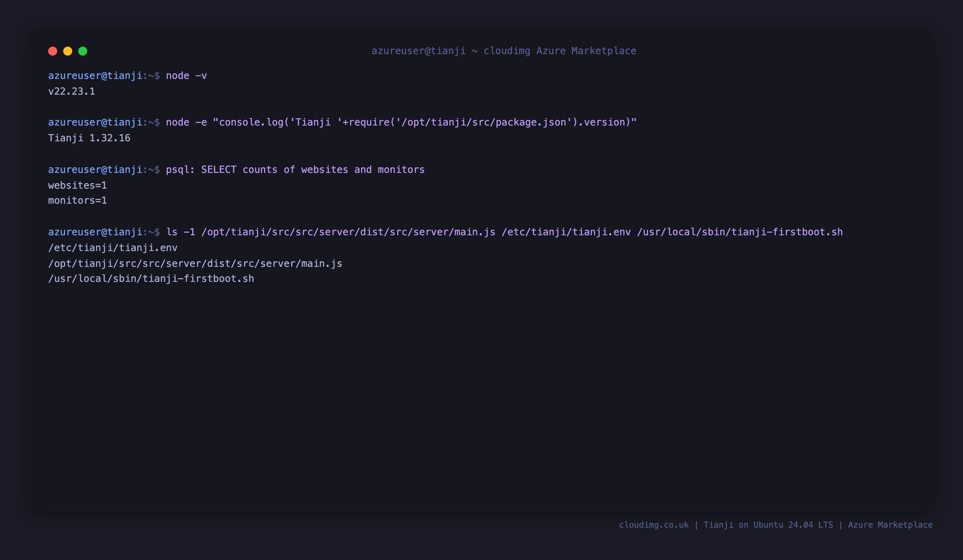The height and width of the screenshot is (560, 963).
Task: Click the '/opt/tianji/src/src/server/dist/src/server/main.js' output line
Action: (195, 263)
